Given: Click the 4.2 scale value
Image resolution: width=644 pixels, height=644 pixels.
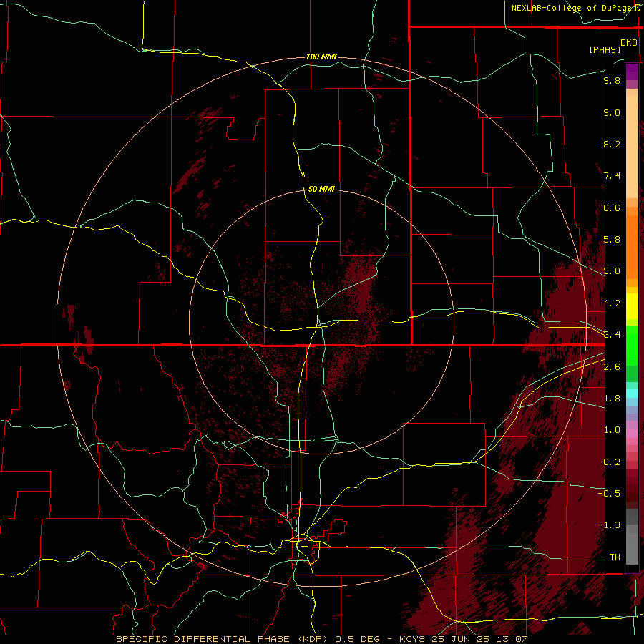Looking at the screenshot, I should click(x=612, y=303).
